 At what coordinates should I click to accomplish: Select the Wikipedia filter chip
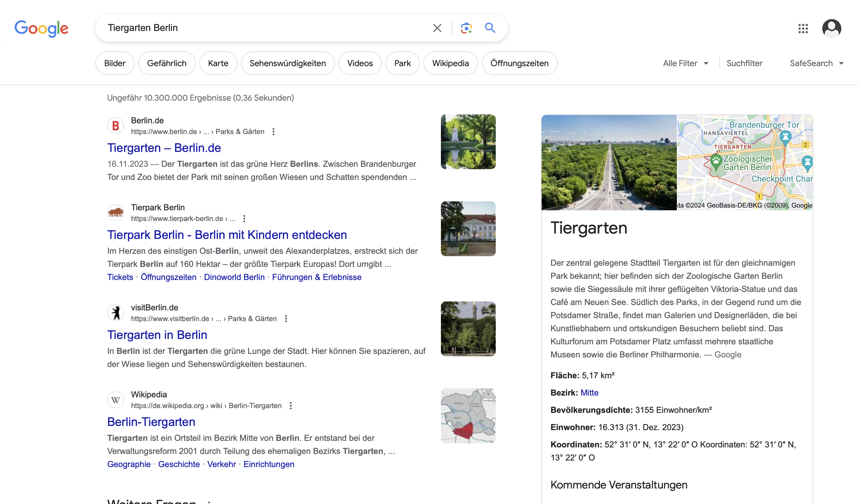(x=450, y=63)
